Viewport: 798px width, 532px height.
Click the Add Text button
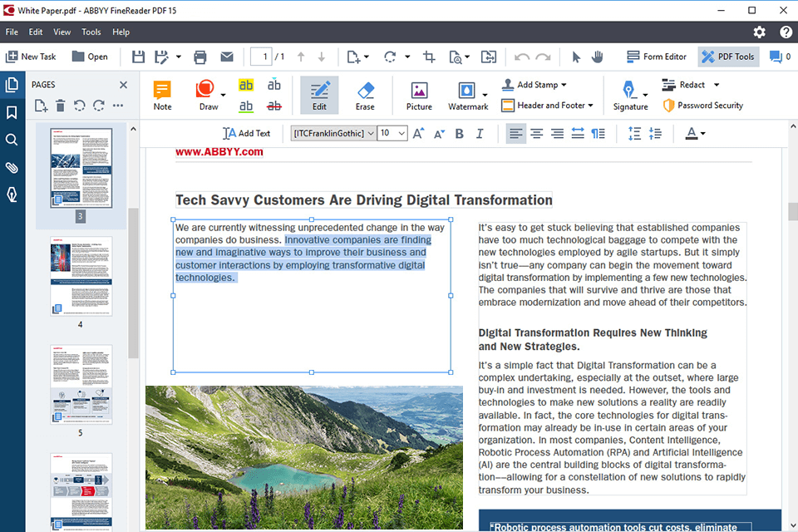[246, 133]
